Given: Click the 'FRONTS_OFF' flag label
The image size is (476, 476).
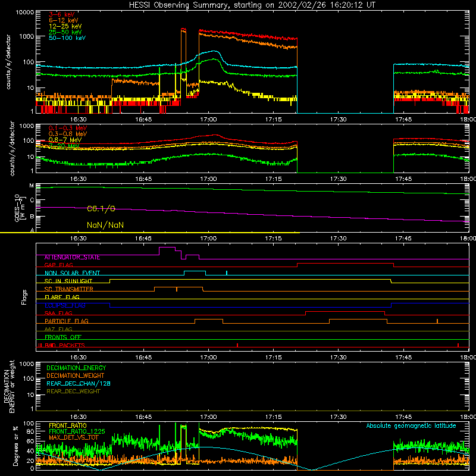Looking at the screenshot, I should [63, 337].
